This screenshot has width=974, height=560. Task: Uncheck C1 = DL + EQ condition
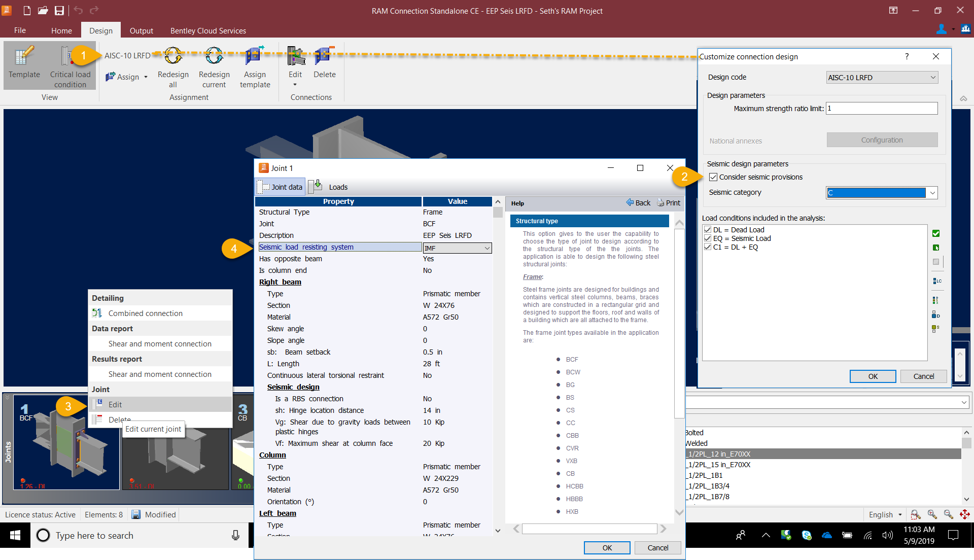point(708,247)
